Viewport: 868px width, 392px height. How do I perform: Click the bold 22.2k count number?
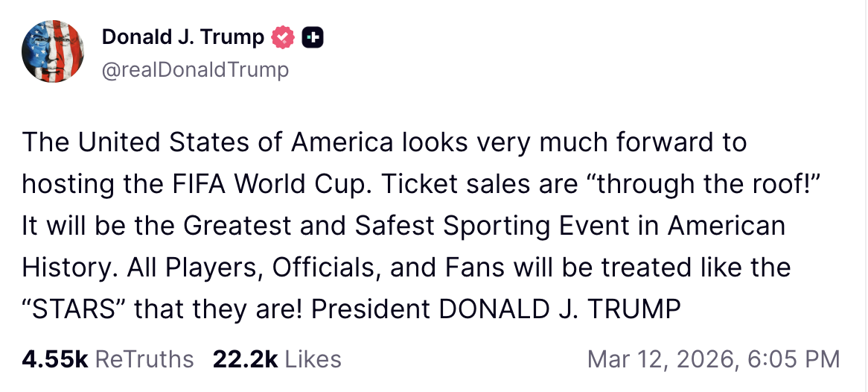(245, 359)
